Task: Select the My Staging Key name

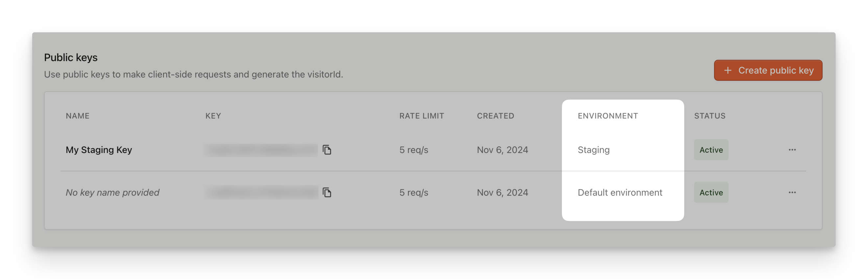Action: 99,150
